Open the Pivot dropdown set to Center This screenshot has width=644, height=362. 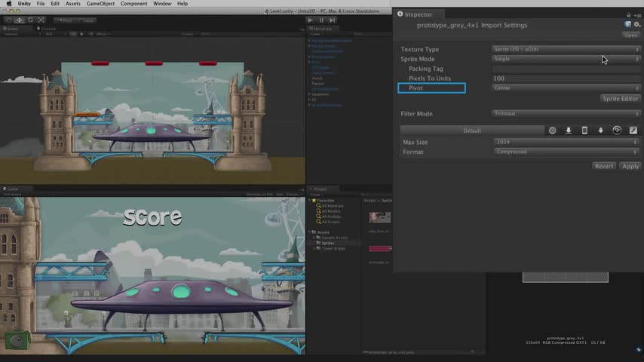coord(566,88)
